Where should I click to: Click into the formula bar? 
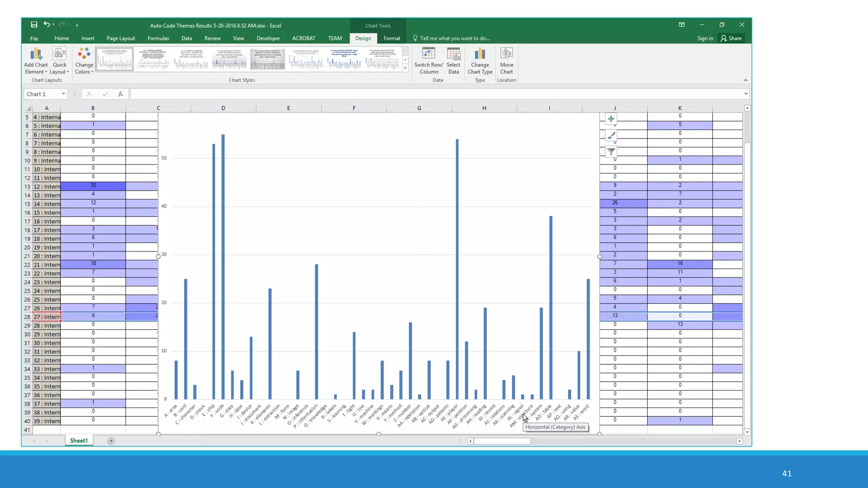pos(437,94)
